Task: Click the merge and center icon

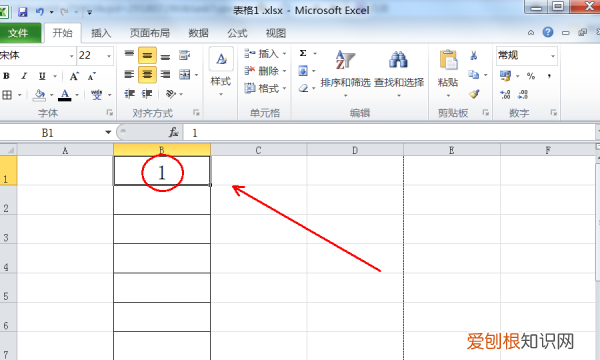Action: click(184, 74)
